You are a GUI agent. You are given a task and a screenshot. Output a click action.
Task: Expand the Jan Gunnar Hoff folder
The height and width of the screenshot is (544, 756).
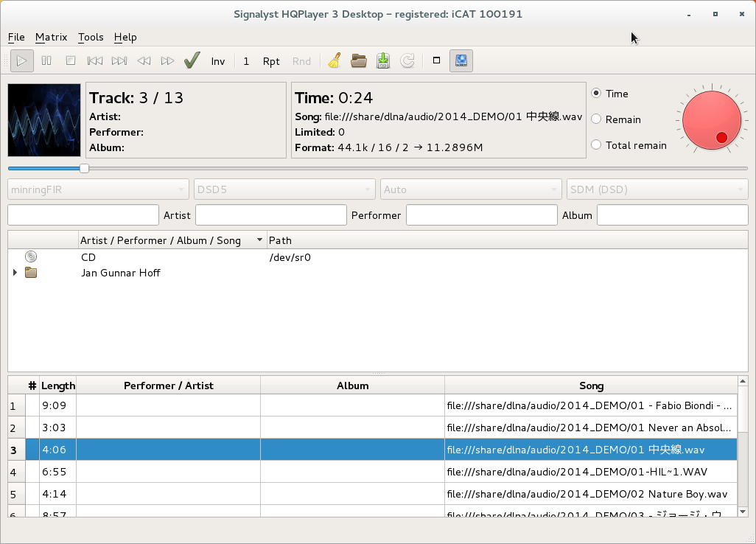coord(15,273)
